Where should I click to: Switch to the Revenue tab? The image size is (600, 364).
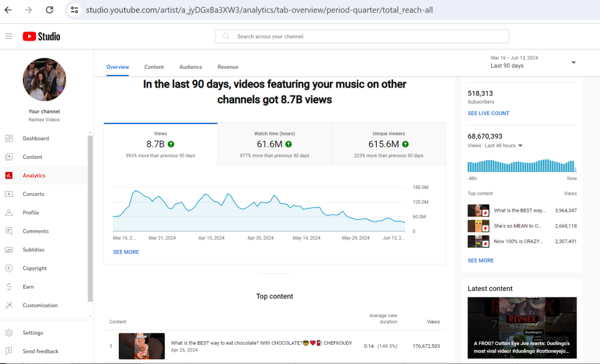tap(227, 67)
